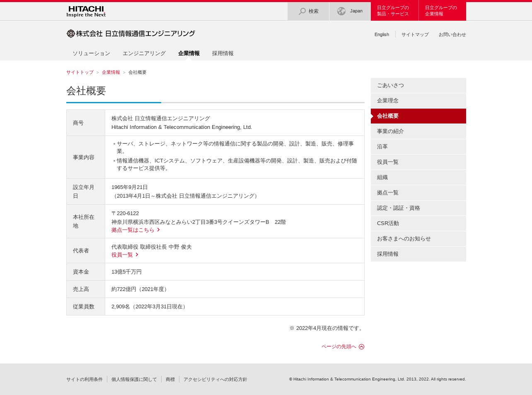
Task: Open 沿革 in the sidebar
Action: click(418, 147)
